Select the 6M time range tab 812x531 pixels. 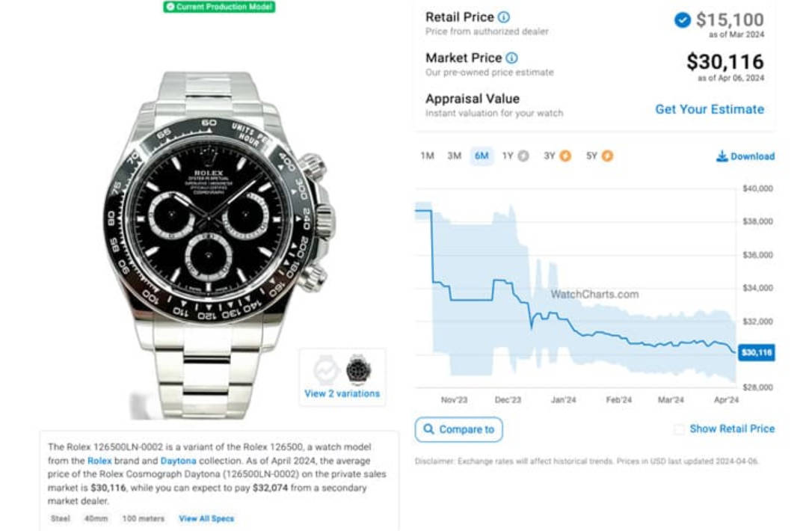(x=482, y=156)
